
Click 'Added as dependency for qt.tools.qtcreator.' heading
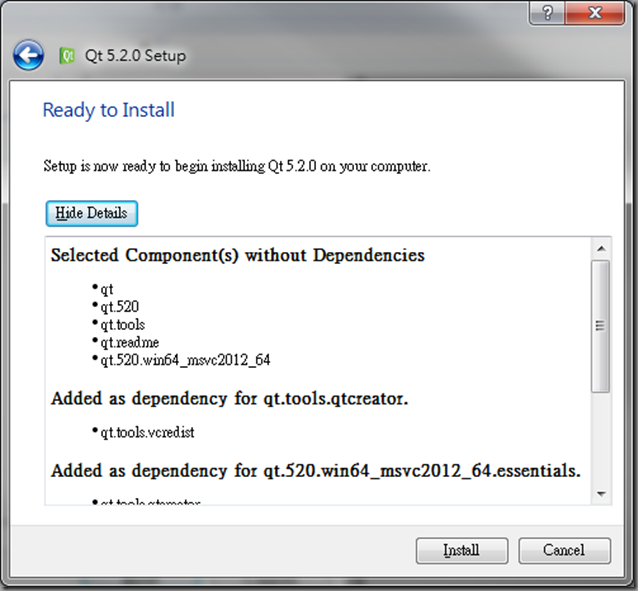[229, 399]
